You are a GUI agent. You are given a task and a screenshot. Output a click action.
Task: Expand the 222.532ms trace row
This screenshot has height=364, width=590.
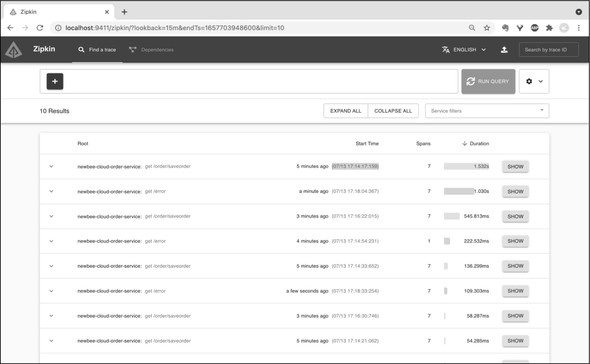pyautogui.click(x=51, y=241)
